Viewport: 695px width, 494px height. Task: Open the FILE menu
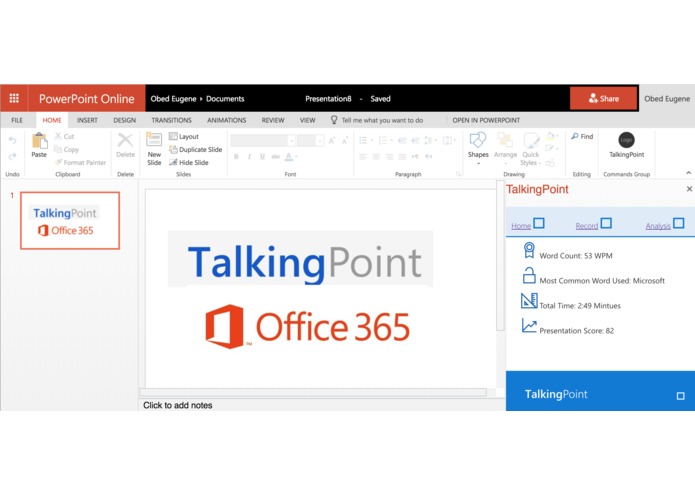pos(17,120)
